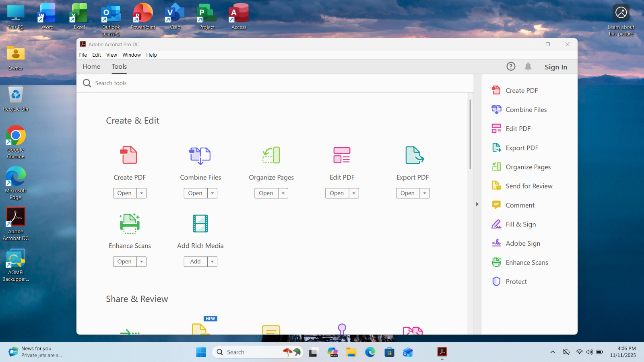Expand the Create PDF Open dropdown arrow
The image size is (644, 362).
(141, 193)
